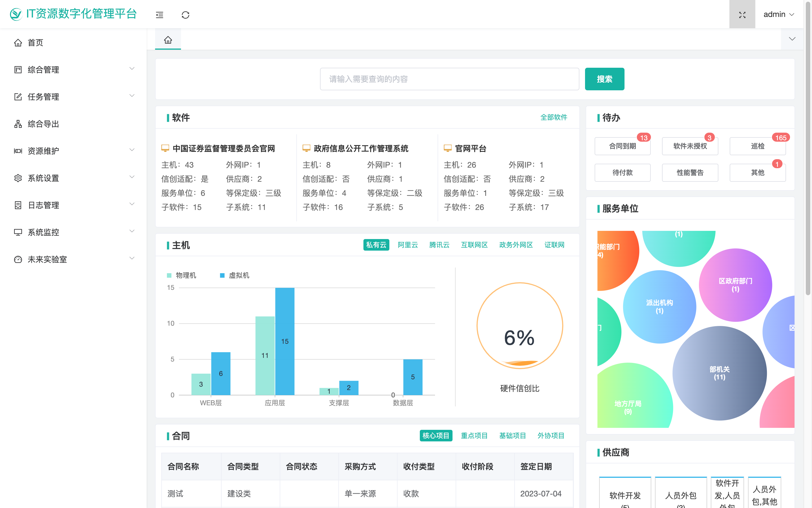Click the 派出机构 (1) blue bubble
The height and width of the screenshot is (508, 812).
click(x=659, y=306)
